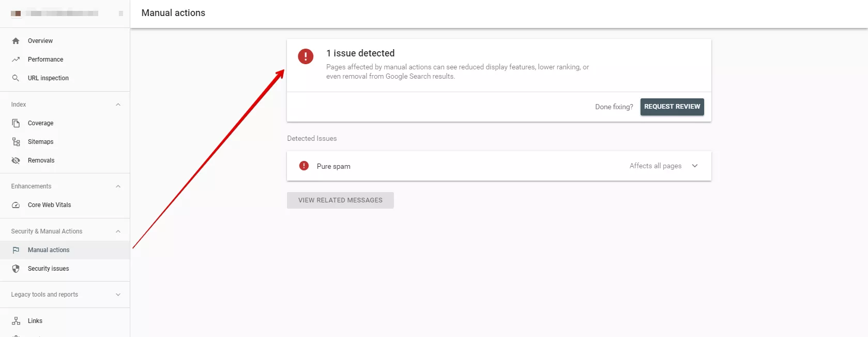Select Manual actions in the sidebar
Image resolution: width=868 pixels, height=337 pixels.
click(65, 250)
